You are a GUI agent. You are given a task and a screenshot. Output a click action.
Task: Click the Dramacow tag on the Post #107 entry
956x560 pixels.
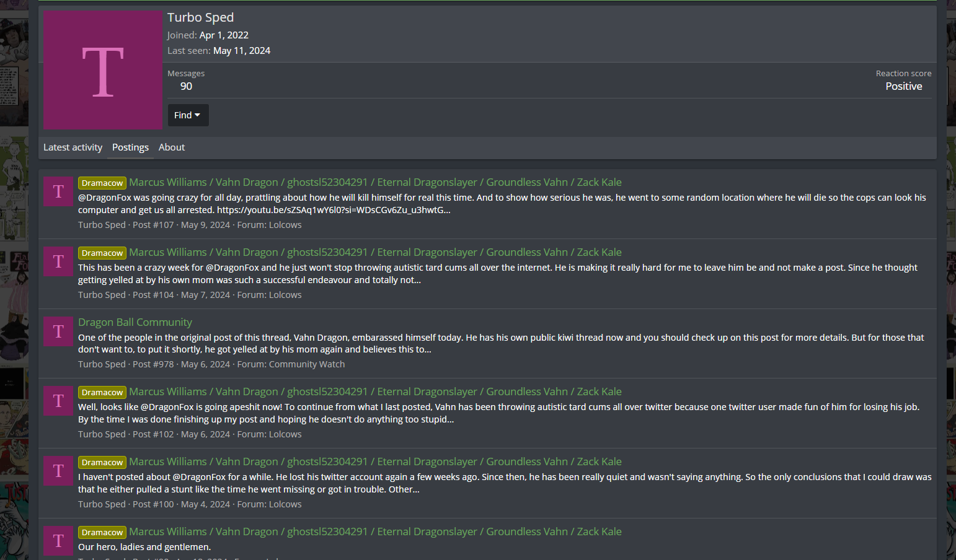coord(102,183)
